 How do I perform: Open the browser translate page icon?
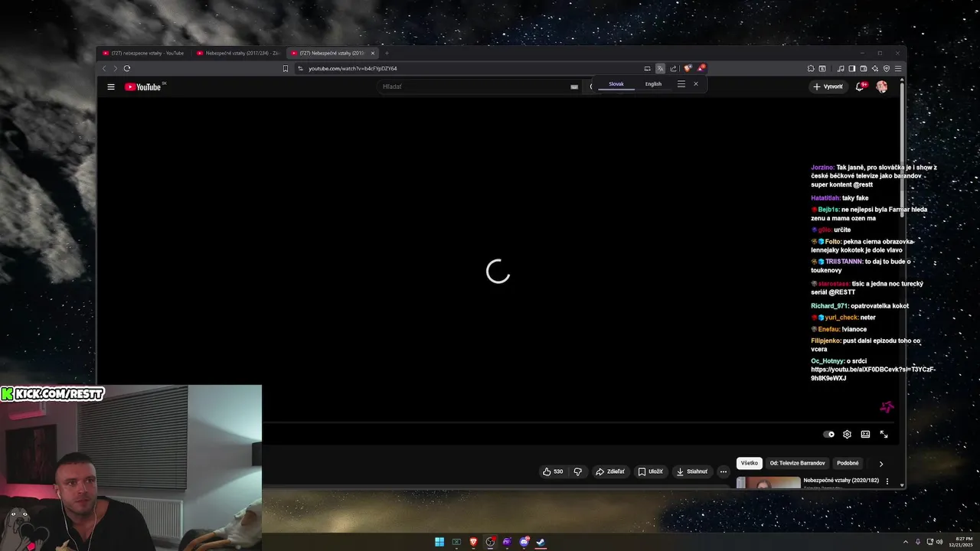660,68
